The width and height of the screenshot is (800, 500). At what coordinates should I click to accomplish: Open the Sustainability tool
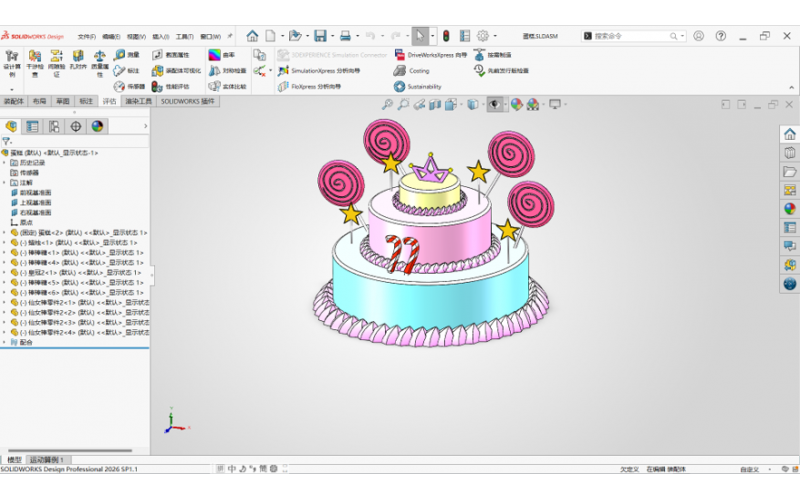417,86
